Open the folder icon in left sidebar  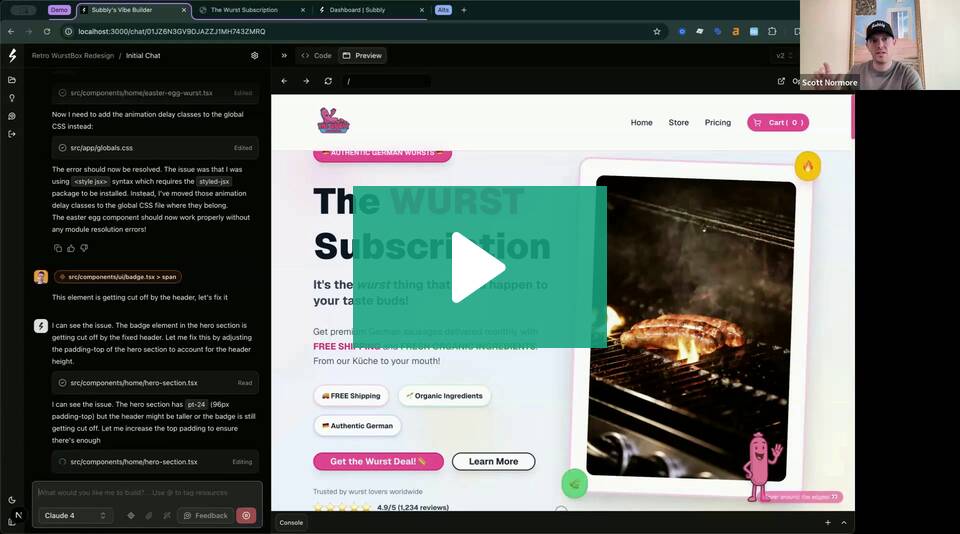point(12,80)
